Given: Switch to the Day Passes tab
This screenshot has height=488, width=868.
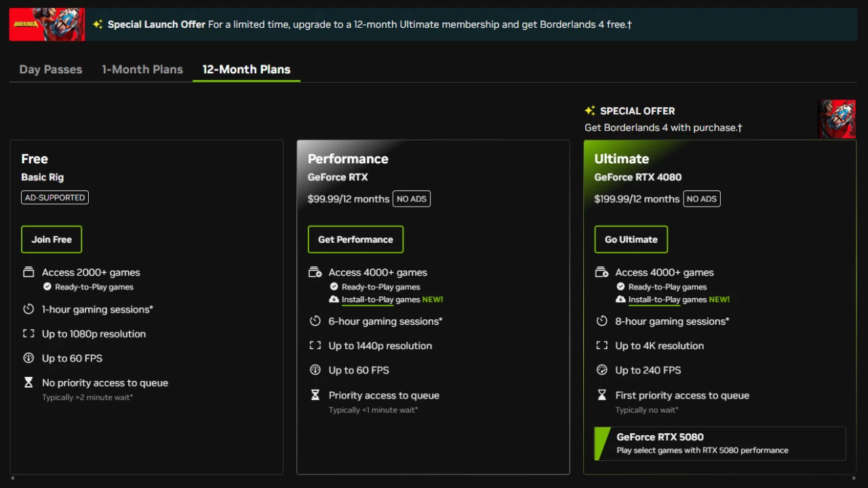Looking at the screenshot, I should coord(51,69).
